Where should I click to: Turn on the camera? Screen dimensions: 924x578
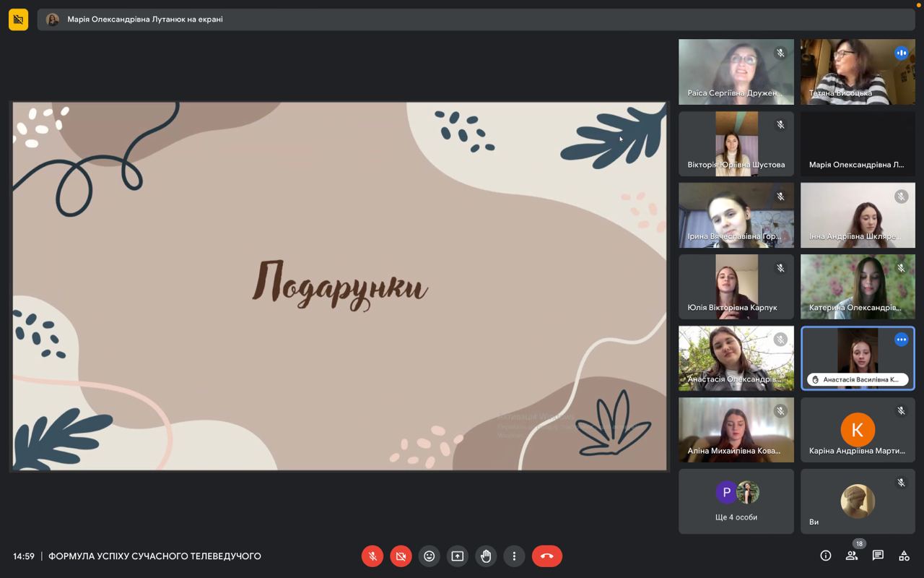[401, 556]
